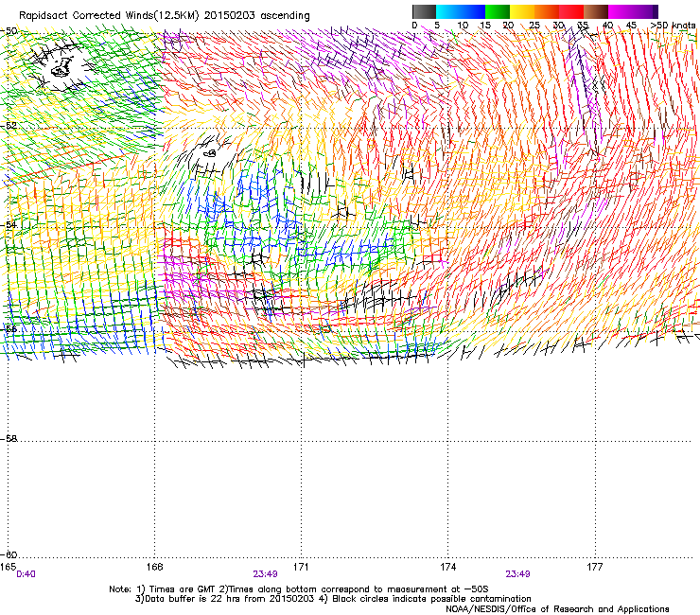Image resolution: width=700 pixels, height=615 pixels.
Task: Click the 'Times are GMT' note line
Action: [x=298, y=589]
